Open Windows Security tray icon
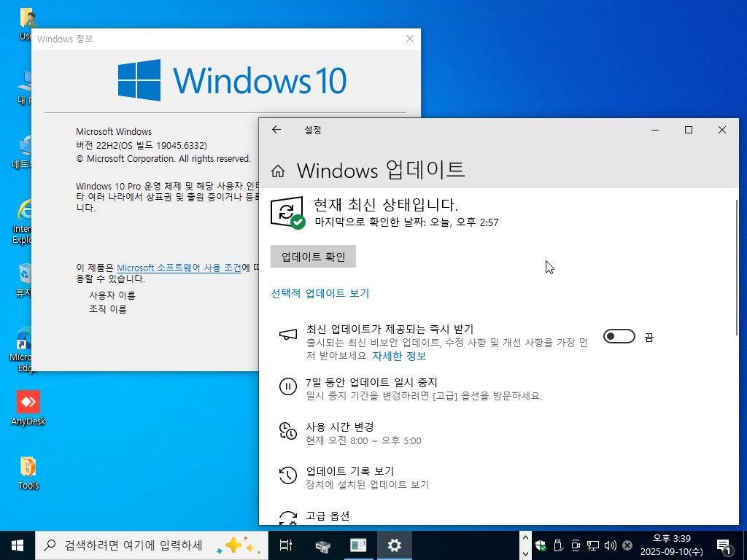747x560 pixels. coord(541,545)
